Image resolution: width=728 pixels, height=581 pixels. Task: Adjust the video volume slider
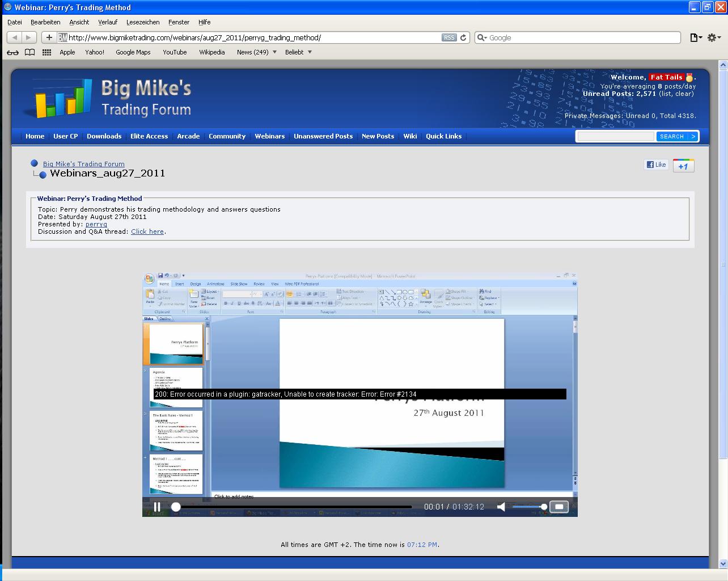[x=530, y=507]
